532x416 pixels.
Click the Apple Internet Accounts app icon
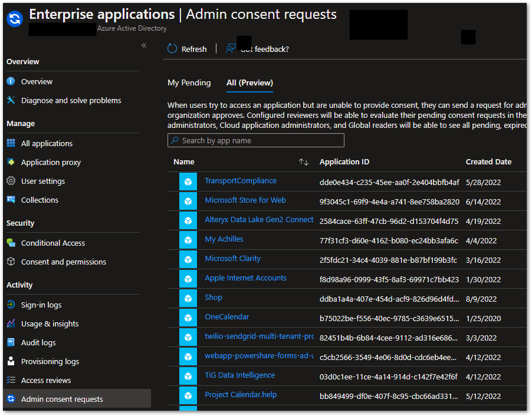[188, 279]
